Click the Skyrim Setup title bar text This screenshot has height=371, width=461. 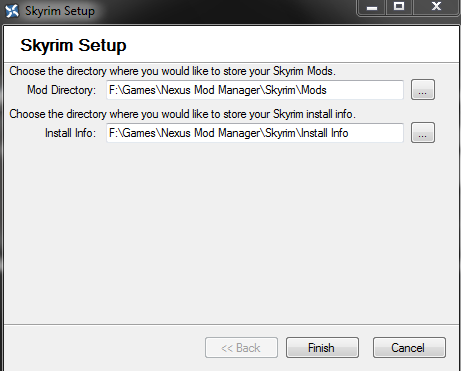point(60,11)
